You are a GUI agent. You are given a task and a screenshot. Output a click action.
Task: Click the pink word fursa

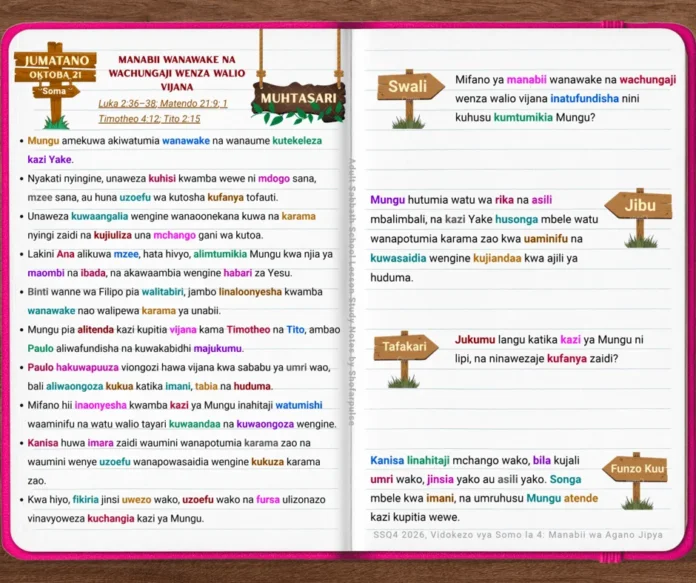268,500
